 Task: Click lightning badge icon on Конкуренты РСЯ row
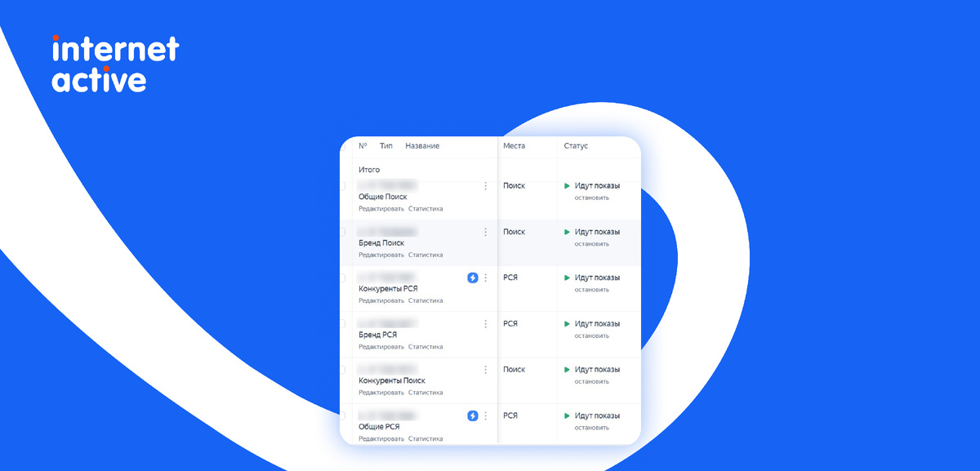click(473, 278)
